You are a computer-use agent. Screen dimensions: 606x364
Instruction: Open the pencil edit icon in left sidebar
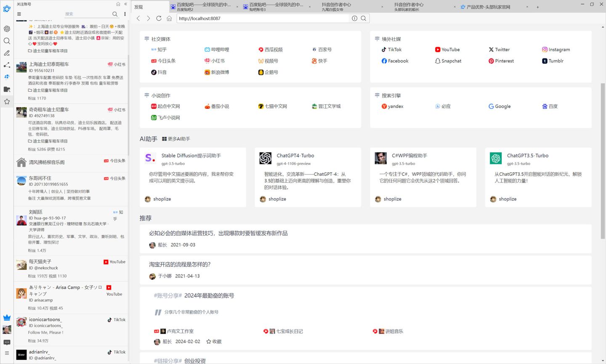tap(7, 53)
